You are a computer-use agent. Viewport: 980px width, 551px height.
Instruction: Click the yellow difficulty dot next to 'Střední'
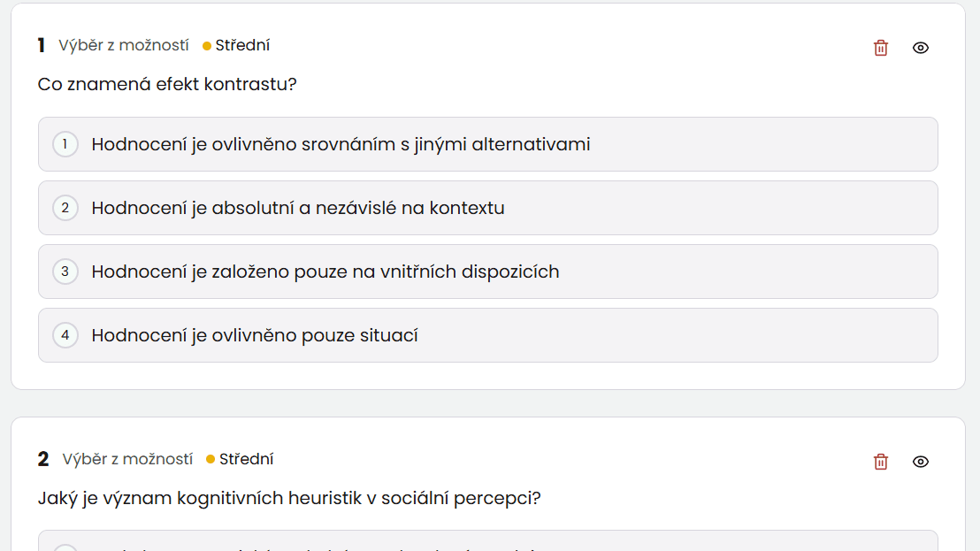[206, 43]
